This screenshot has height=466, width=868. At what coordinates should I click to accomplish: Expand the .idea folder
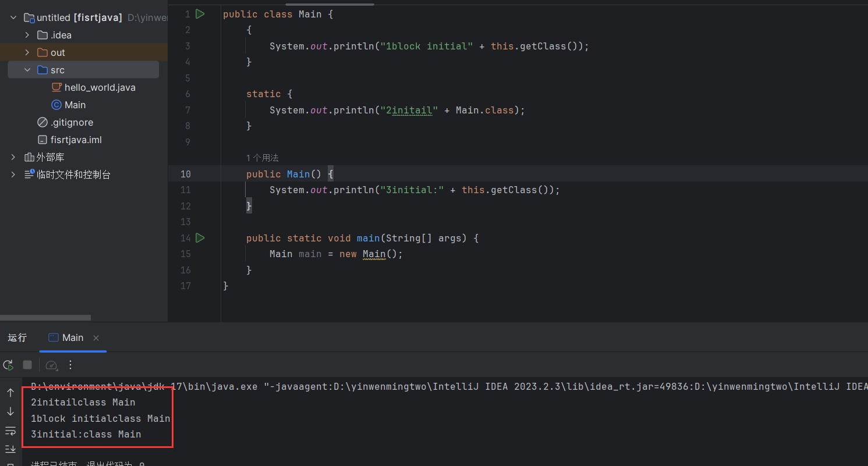pyautogui.click(x=27, y=35)
